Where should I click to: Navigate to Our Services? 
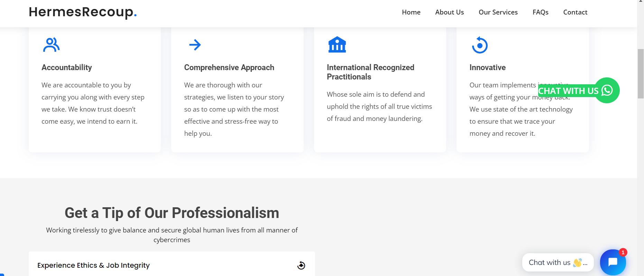[498, 12]
